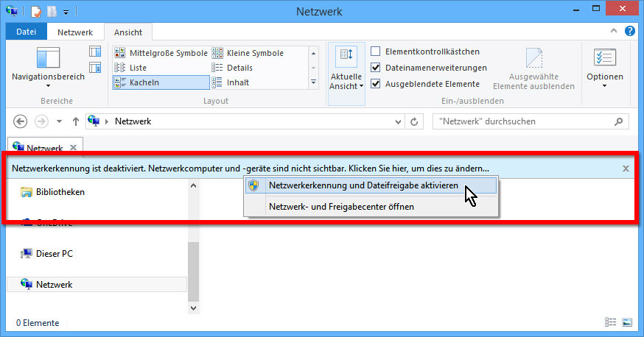The width and height of the screenshot is (644, 337).
Task: Enable Elementkontrollkästchen checkbox
Action: coord(376,52)
